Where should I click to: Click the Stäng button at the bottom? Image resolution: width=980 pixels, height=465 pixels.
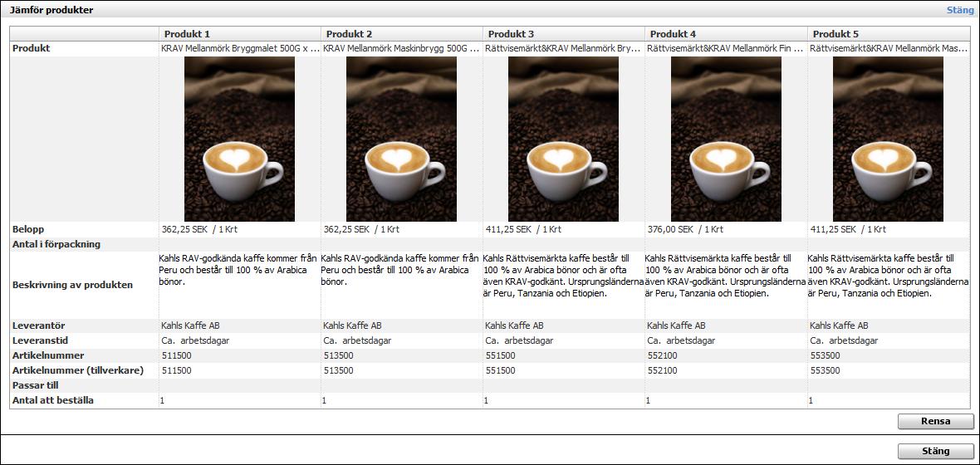tap(936, 451)
